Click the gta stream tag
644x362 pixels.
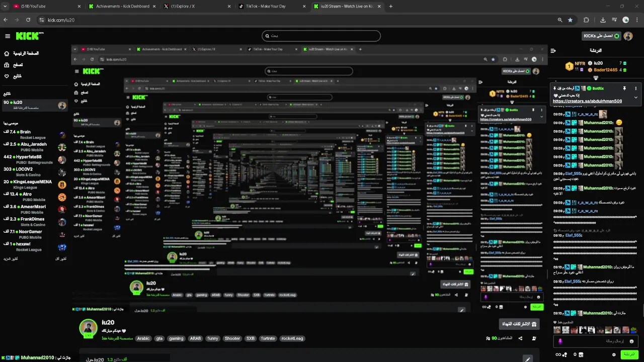pos(159,338)
